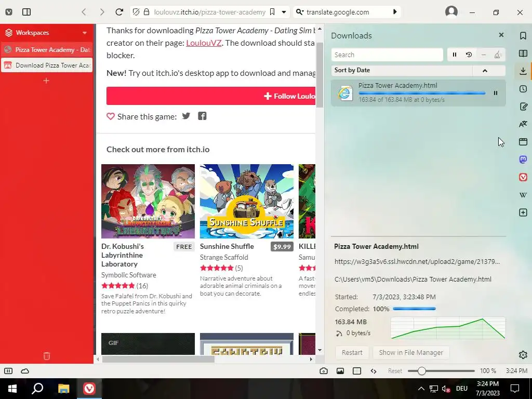This screenshot has height=399, width=532.
Task: Click the translate.google.com search field
Action: coord(347,12)
